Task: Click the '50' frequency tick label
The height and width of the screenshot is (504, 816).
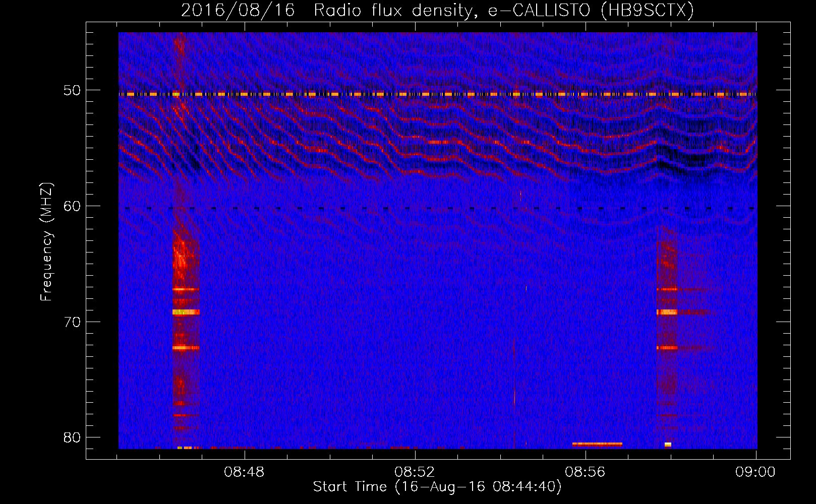Action: (x=72, y=91)
